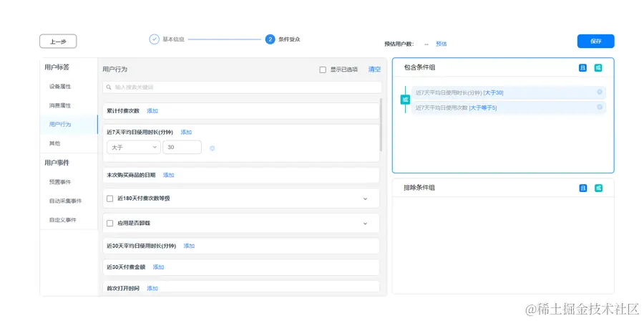
Task: Select 消费属性 in the sidebar
Action: pyautogui.click(x=60, y=105)
